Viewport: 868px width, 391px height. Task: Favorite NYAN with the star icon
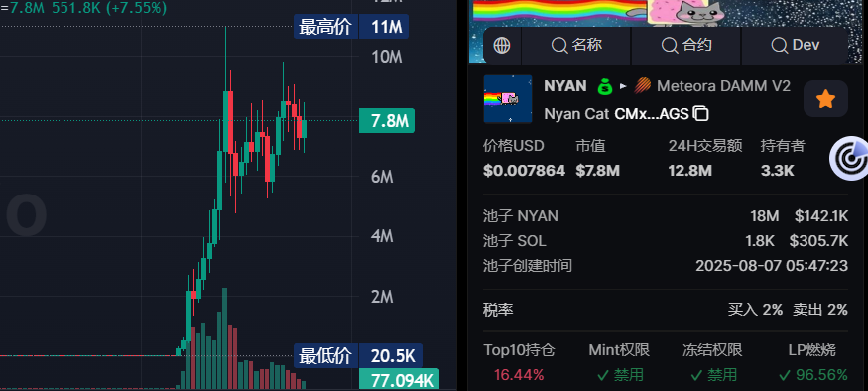(825, 99)
